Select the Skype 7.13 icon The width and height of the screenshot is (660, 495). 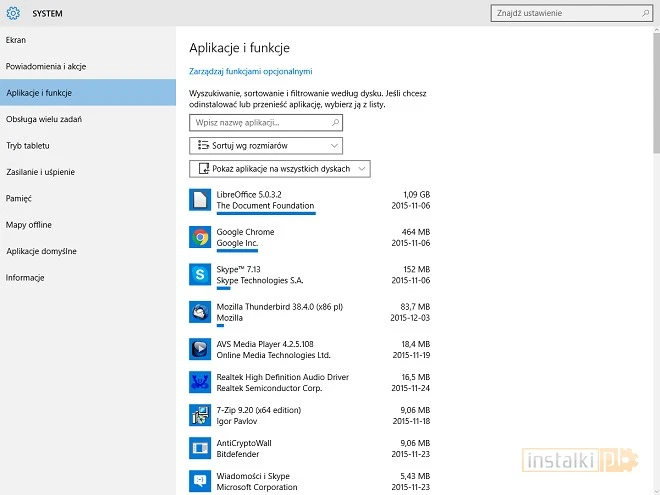200,275
